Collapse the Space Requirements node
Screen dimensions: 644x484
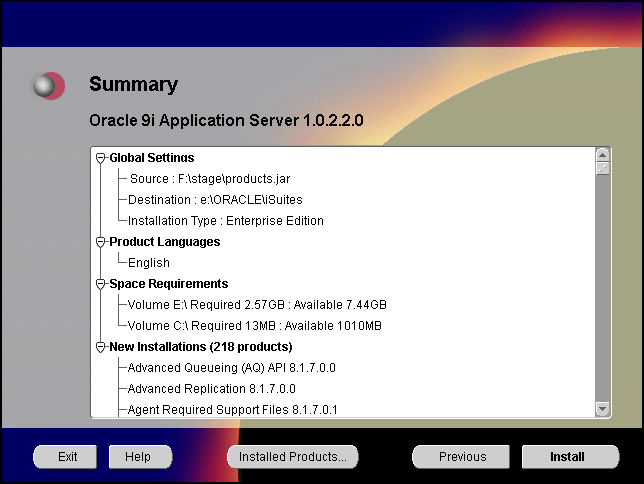[x=101, y=284]
